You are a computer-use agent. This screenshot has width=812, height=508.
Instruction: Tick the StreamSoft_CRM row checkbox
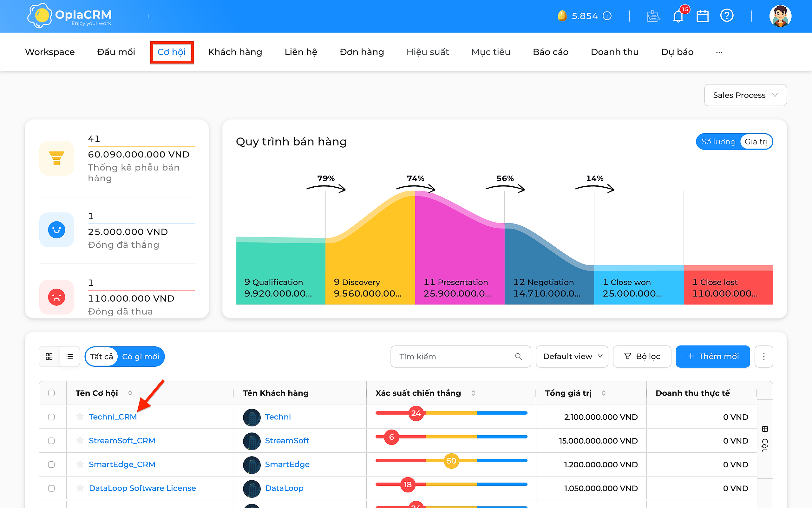point(51,441)
